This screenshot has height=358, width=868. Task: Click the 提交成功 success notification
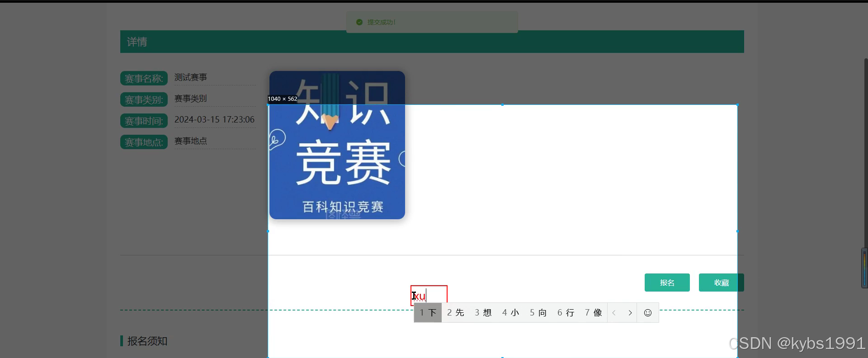pyautogui.click(x=432, y=22)
